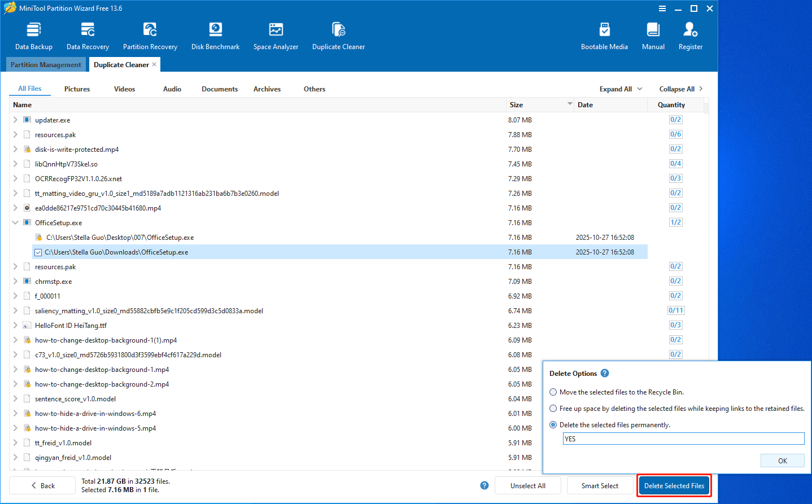Viewport: 812px width, 504px height.
Task: Uncheck the Downloads\OfficeSetup.exe checkbox
Action: click(x=38, y=252)
